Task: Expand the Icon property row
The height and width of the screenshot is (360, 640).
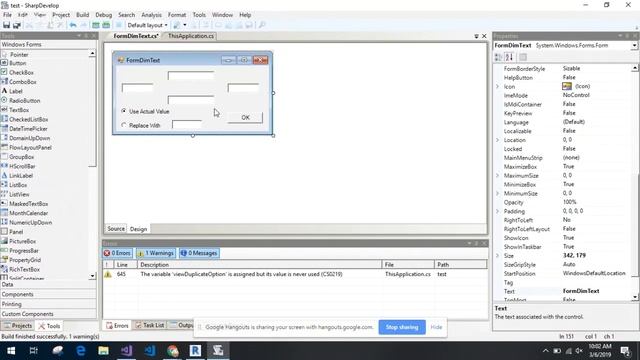Action: (x=498, y=87)
